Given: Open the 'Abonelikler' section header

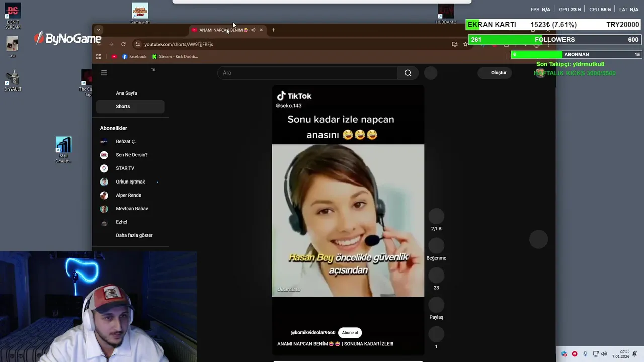Looking at the screenshot, I should 114,128.
